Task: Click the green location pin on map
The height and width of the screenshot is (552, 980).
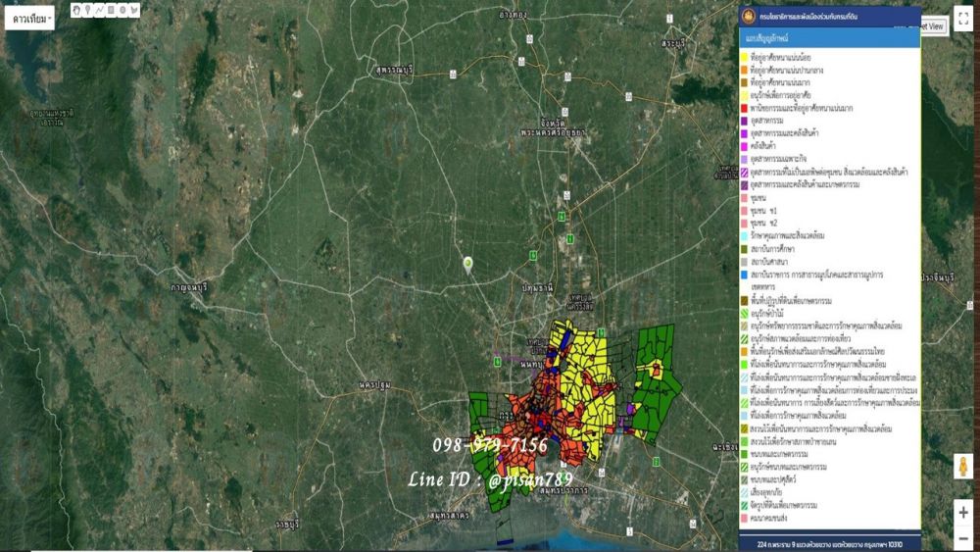Action: pos(468,263)
